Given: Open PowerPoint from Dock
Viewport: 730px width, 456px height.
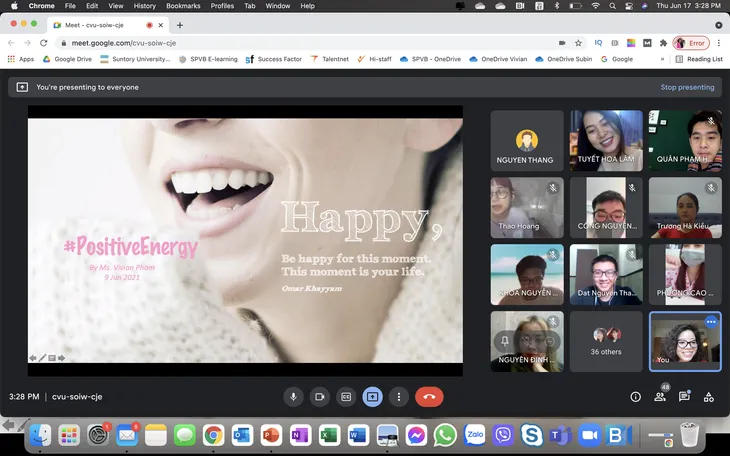Looking at the screenshot, I should tap(271, 436).
